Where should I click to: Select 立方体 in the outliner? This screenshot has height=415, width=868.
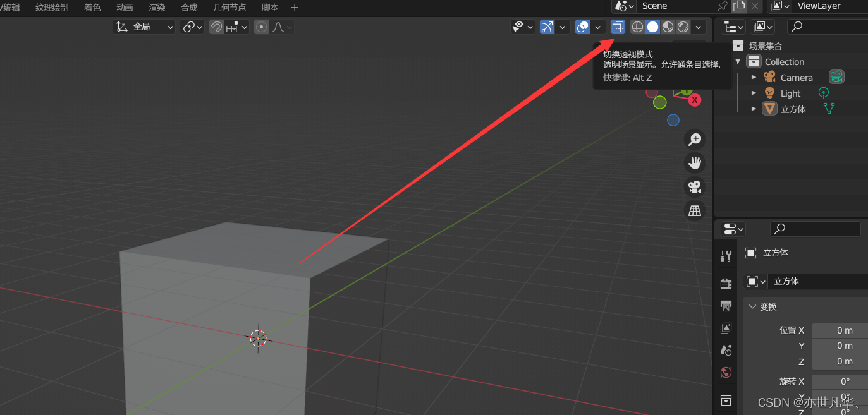click(x=793, y=109)
